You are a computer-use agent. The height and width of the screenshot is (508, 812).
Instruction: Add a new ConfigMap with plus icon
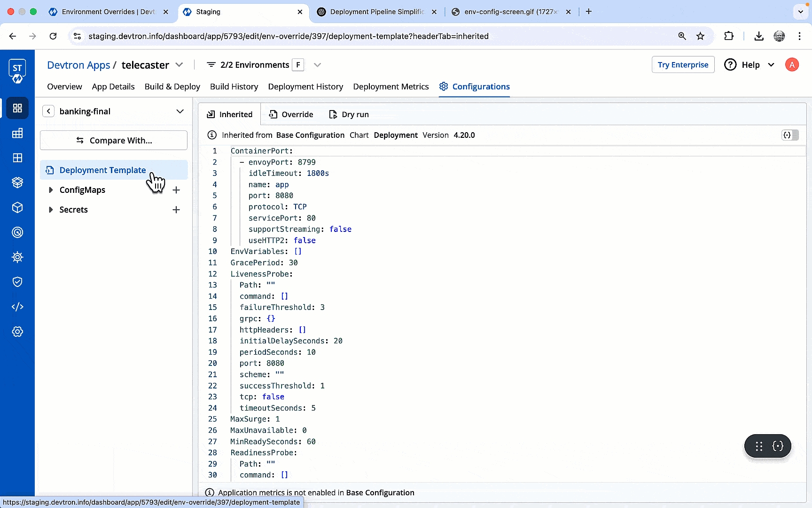click(x=176, y=190)
